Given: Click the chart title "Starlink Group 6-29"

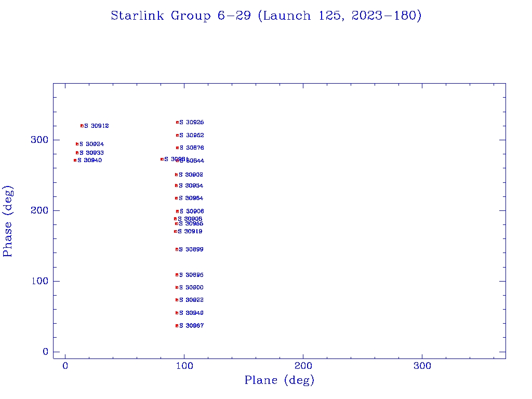Looking at the screenshot, I should pyautogui.click(x=181, y=16).
